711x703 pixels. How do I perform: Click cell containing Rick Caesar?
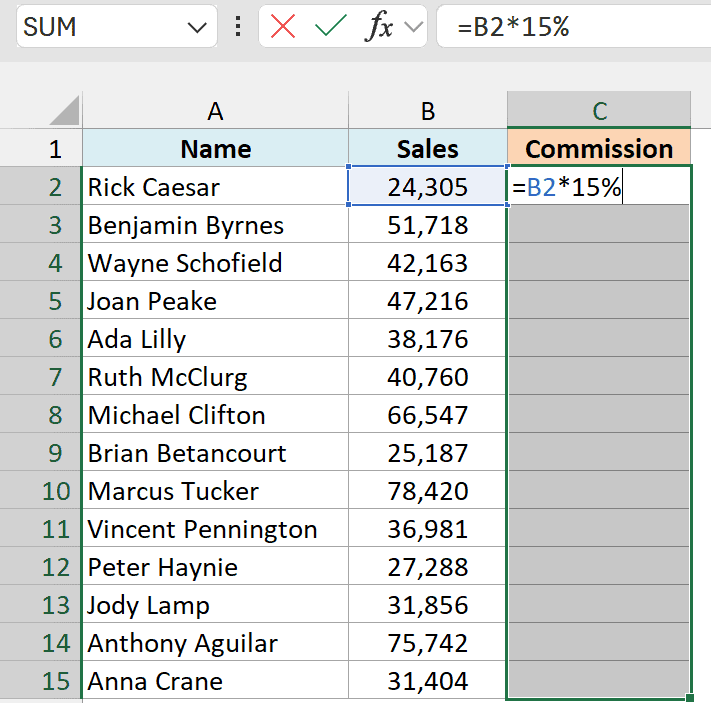click(215, 186)
